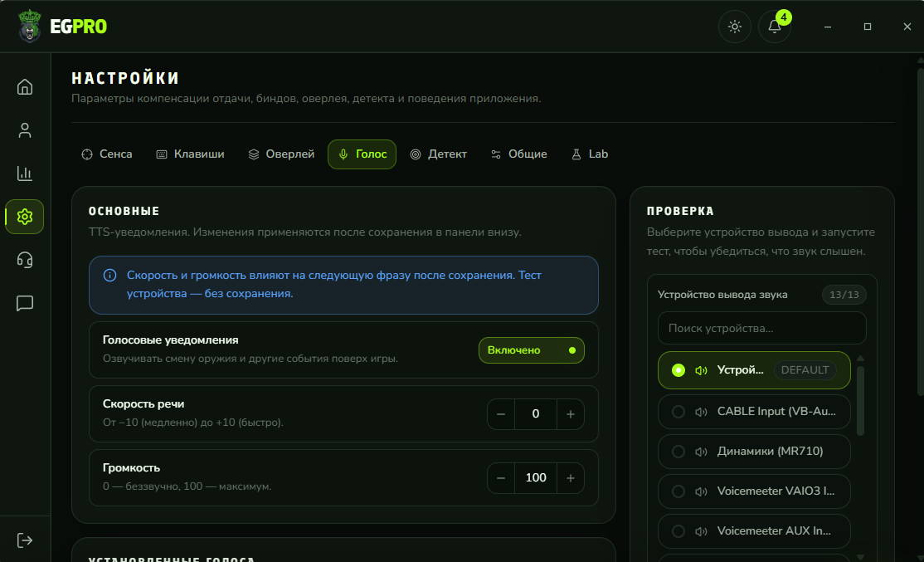Image resolution: width=924 pixels, height=562 pixels.
Task: Select Voicemeeter AUX In... device radio
Action: [678, 531]
